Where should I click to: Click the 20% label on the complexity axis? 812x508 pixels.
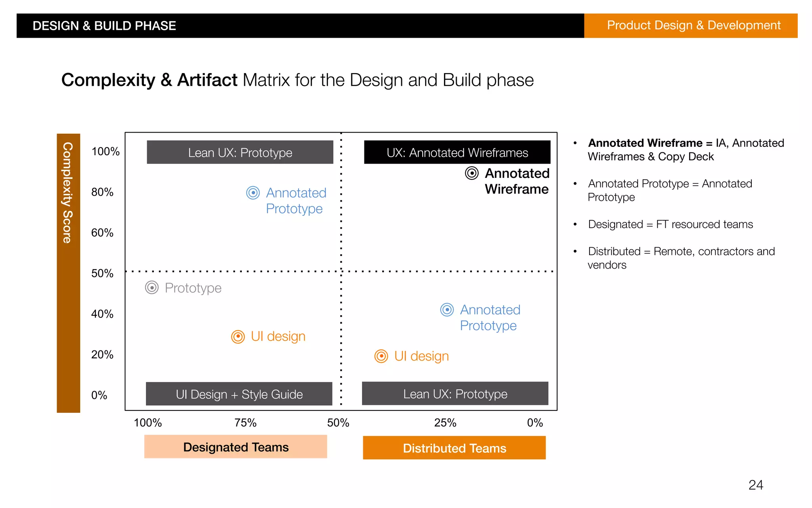pyautogui.click(x=102, y=355)
